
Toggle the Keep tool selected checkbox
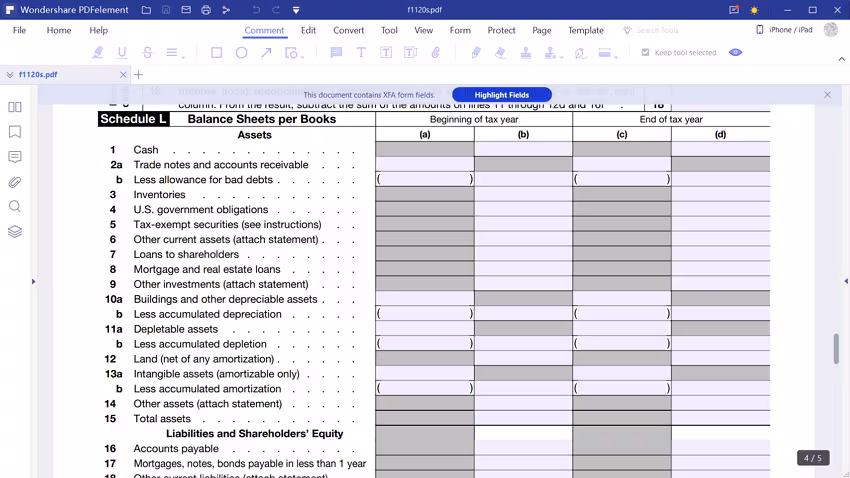click(645, 53)
